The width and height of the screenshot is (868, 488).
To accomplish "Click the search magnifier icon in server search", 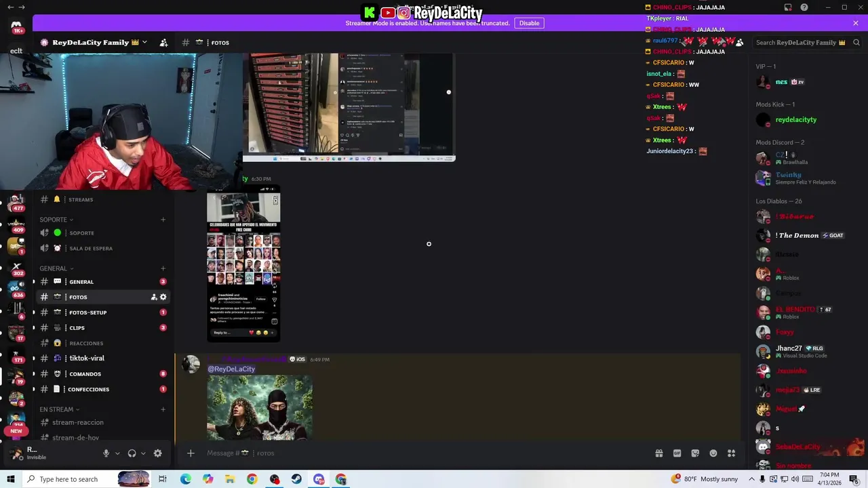I will [856, 42].
